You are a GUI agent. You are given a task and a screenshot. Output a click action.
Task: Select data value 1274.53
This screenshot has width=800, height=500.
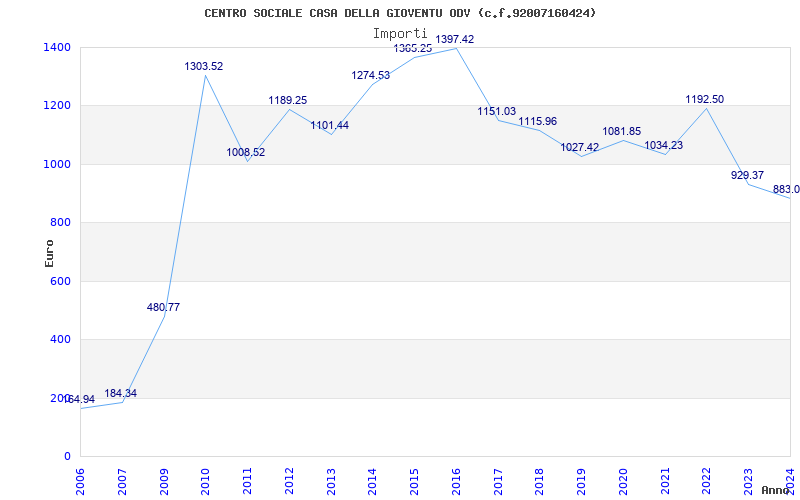coord(370,76)
